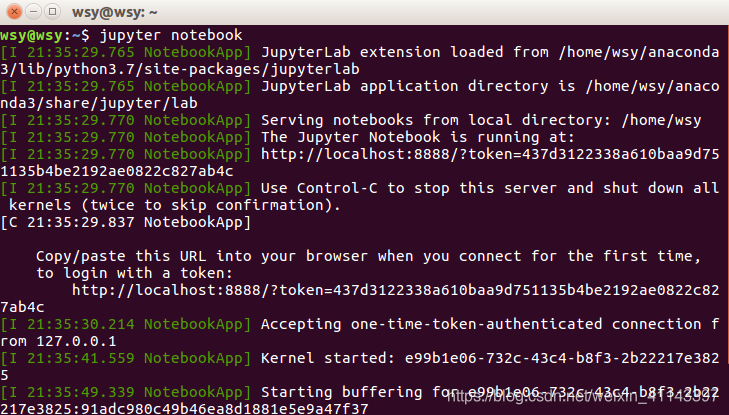The image size is (729, 415).
Task: Click path '3/lib/python3.7/site-packages/jupyterlab'
Action: coord(179,69)
